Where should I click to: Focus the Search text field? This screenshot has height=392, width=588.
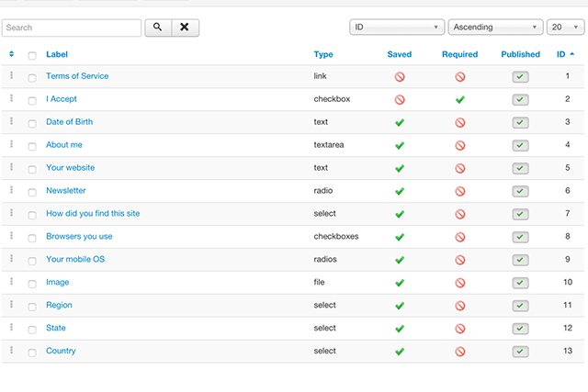[x=72, y=28]
